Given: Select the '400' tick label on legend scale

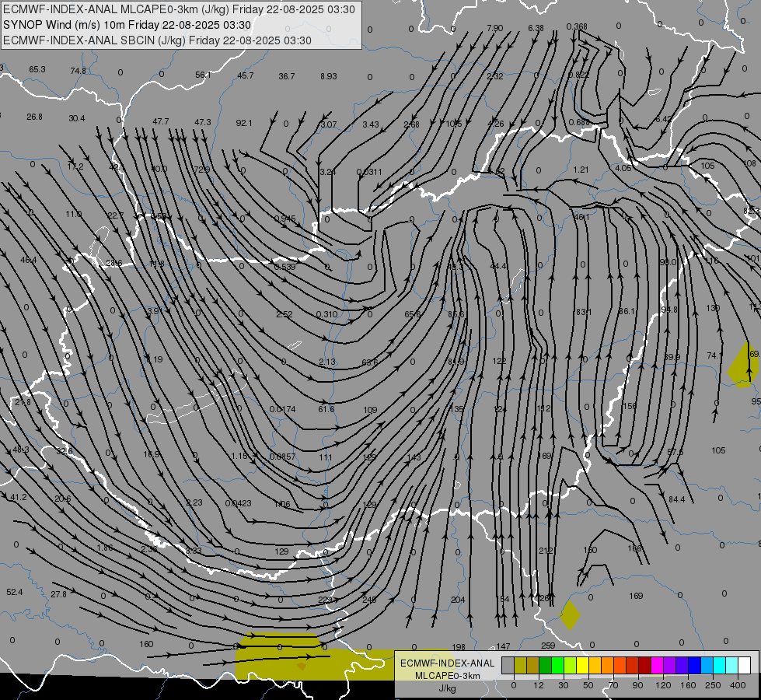Looking at the screenshot, I should tap(738, 685).
